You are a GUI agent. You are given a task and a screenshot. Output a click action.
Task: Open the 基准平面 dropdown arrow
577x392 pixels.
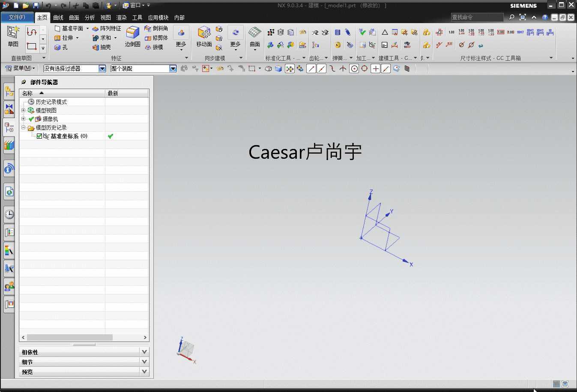click(x=87, y=28)
